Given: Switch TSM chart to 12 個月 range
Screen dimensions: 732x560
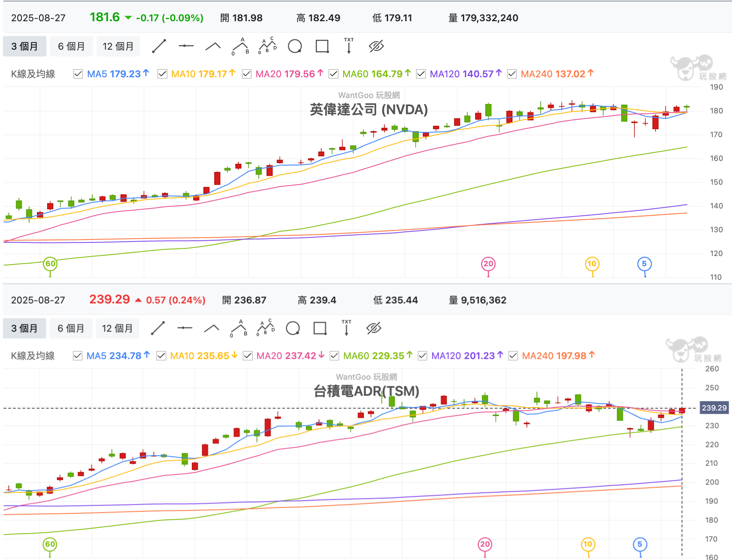Looking at the screenshot, I should click(x=117, y=328).
